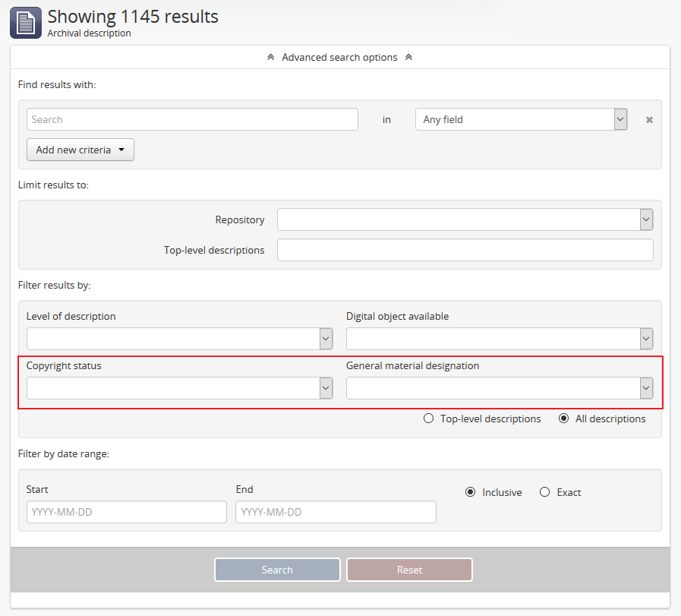The width and height of the screenshot is (681, 616).
Task: Click the Start date input field
Action: point(127,512)
